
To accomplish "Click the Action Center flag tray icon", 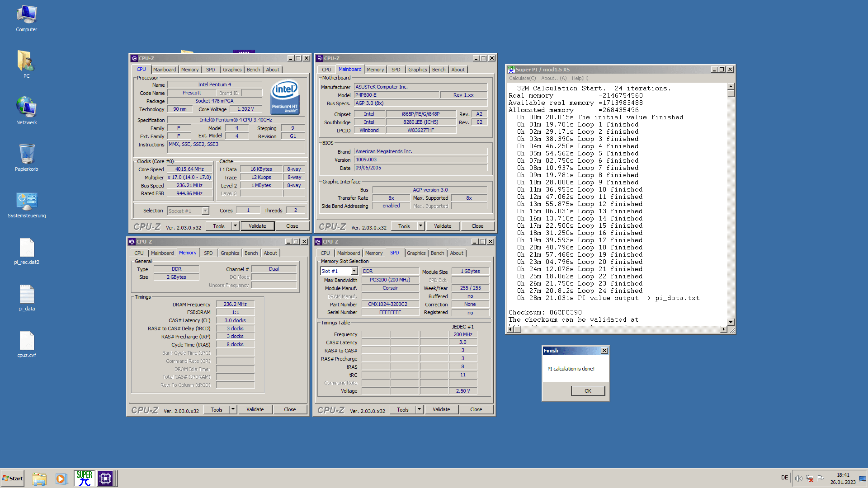I will point(821,479).
